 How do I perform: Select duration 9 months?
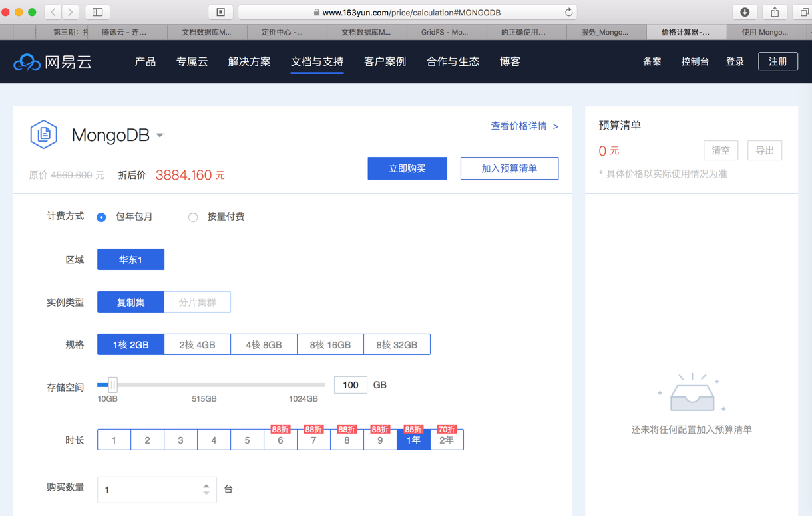380,440
